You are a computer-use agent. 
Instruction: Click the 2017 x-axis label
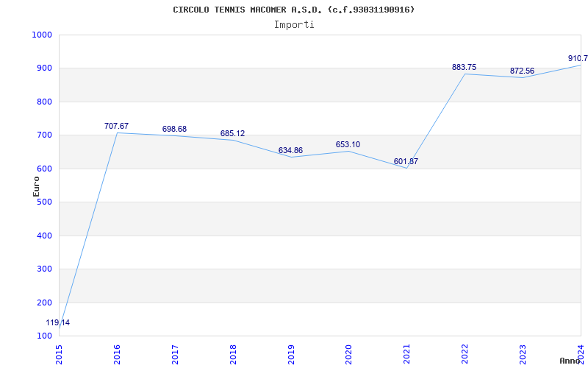pyautogui.click(x=175, y=355)
